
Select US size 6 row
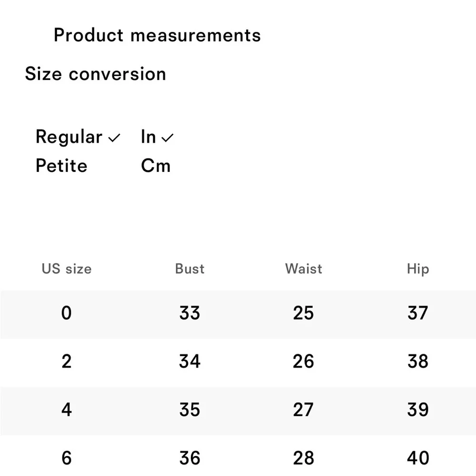pos(66,458)
